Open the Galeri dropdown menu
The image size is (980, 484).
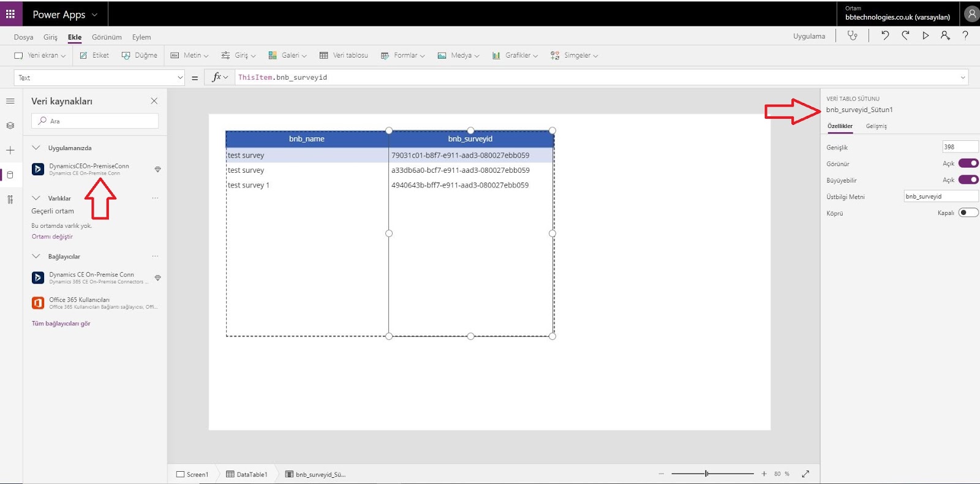click(x=287, y=55)
